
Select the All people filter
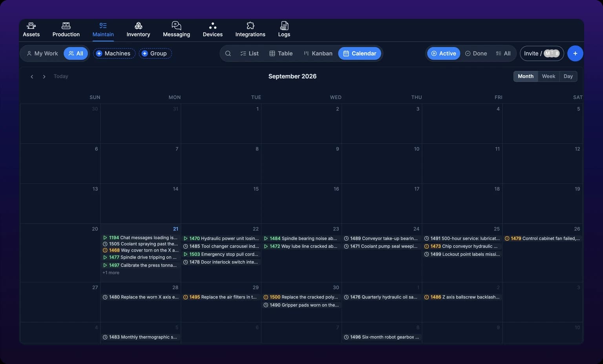tap(76, 53)
